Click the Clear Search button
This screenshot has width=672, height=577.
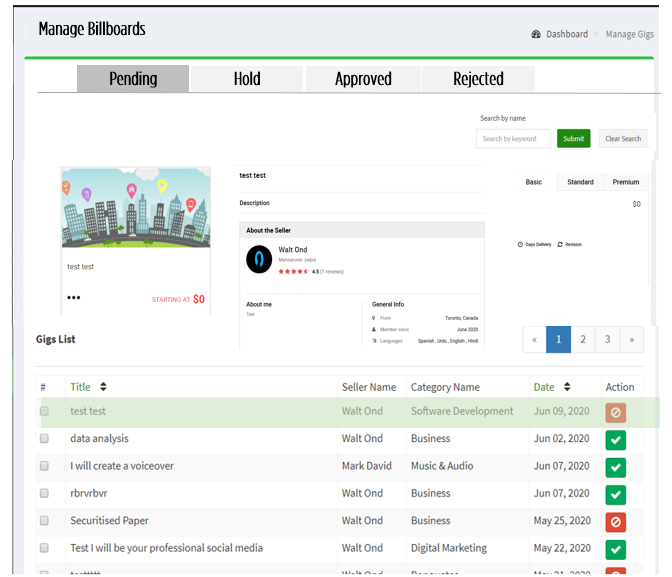coord(623,139)
